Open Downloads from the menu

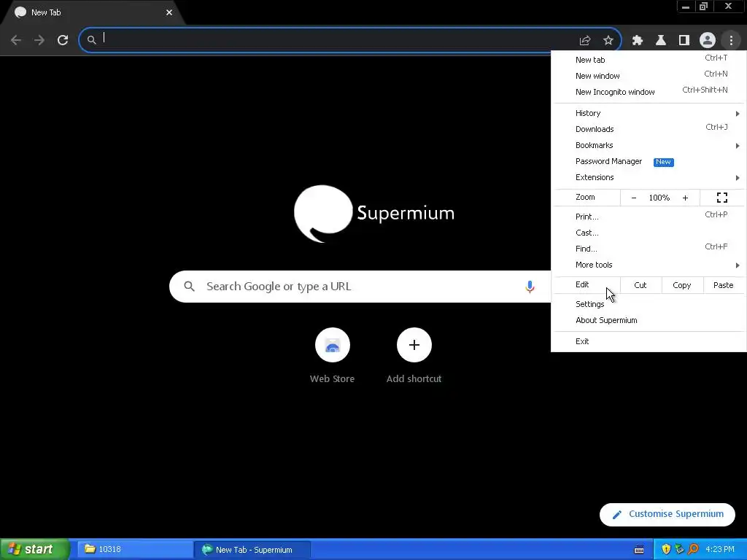click(649, 129)
